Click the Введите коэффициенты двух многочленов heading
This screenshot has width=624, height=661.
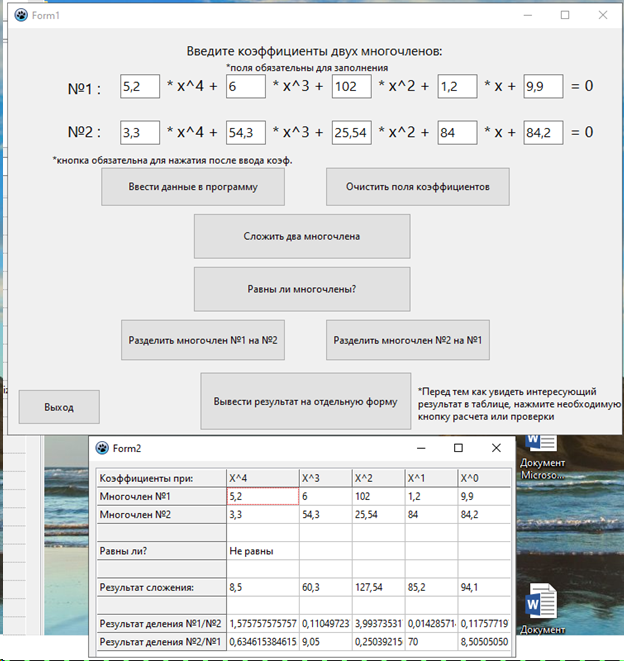315,51
